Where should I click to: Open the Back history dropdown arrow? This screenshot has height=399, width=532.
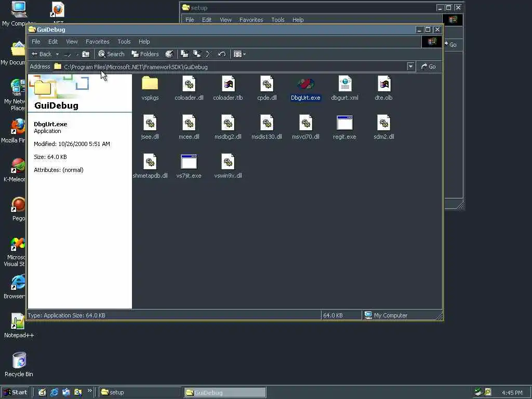click(x=57, y=54)
